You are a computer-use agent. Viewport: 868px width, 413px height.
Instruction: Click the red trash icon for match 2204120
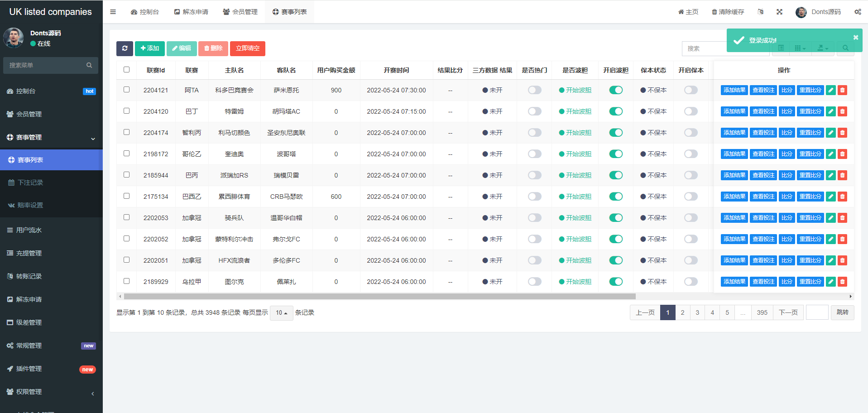842,111
